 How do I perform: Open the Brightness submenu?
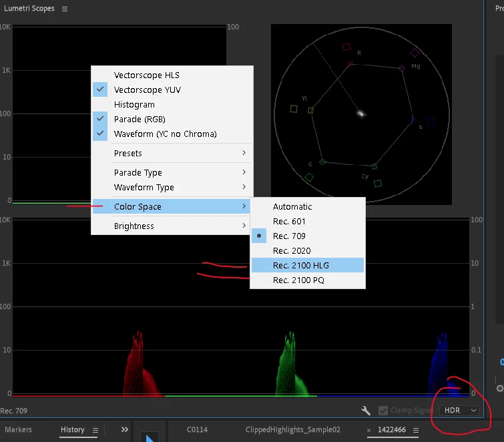point(172,226)
